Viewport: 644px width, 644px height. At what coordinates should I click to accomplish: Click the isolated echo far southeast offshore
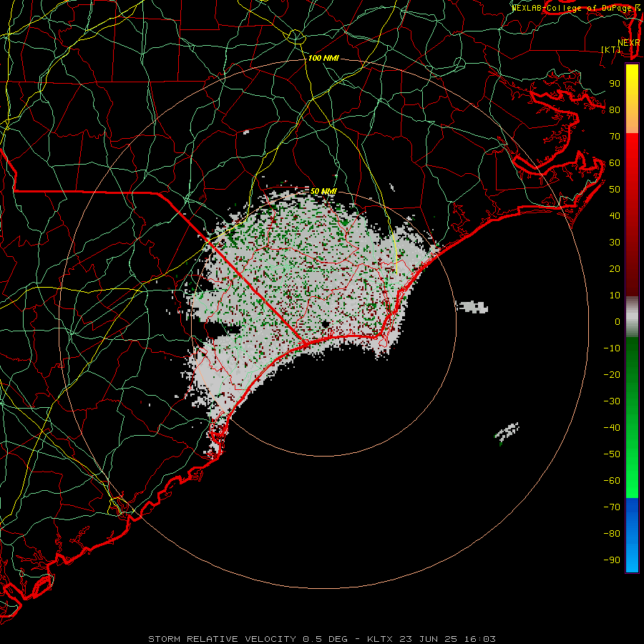pyautogui.click(x=507, y=432)
